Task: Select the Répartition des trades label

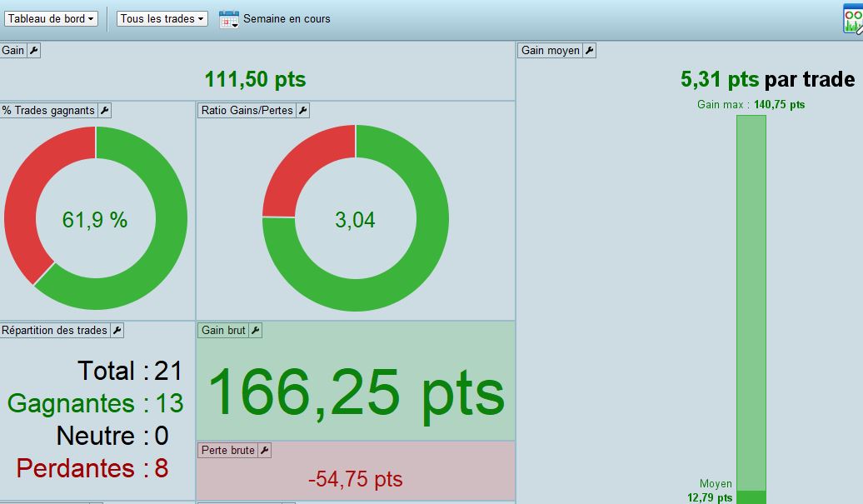Action: click(54, 331)
